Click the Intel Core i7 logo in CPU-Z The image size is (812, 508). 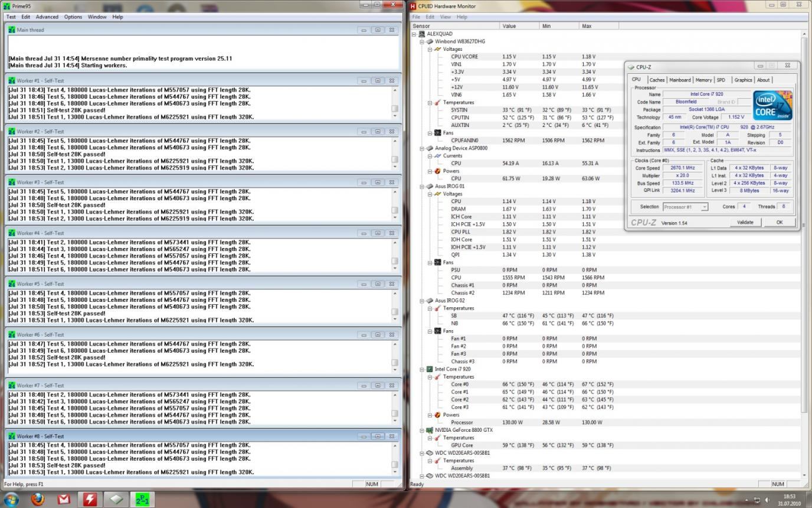(772, 106)
